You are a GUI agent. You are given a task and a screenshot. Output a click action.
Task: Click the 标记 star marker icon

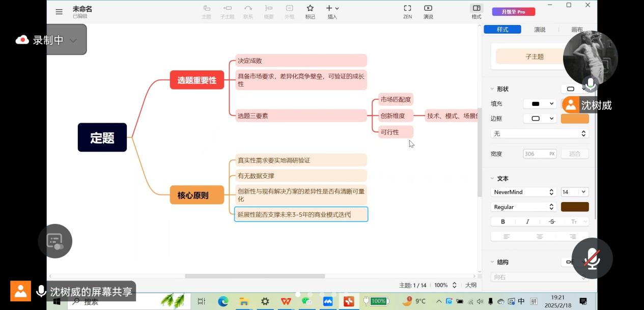point(310,11)
